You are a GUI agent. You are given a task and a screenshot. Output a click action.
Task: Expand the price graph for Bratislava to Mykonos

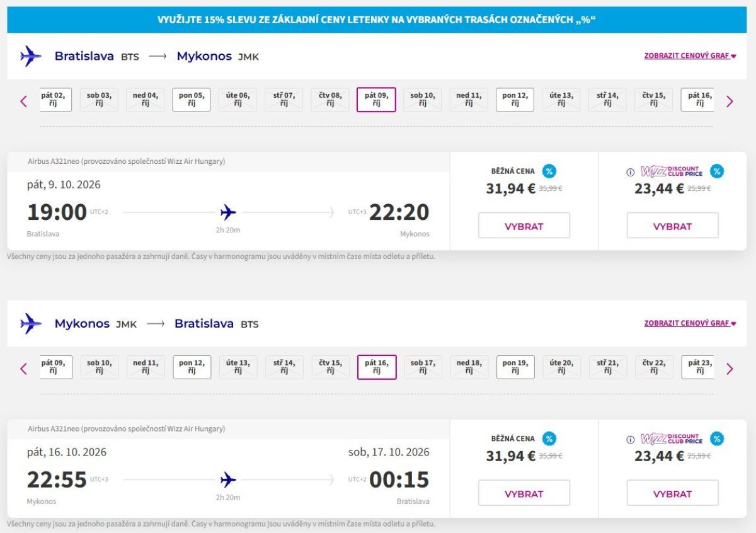[x=690, y=55]
